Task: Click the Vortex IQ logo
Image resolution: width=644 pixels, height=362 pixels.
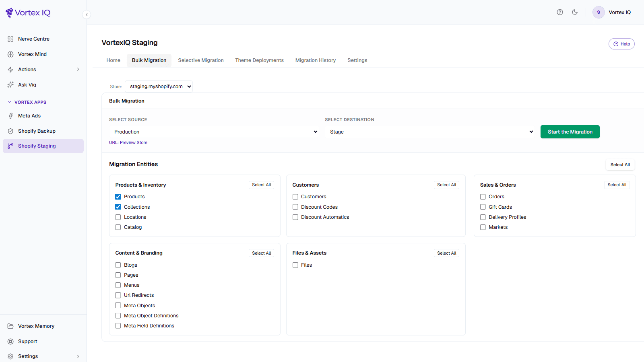Action: pos(28,12)
